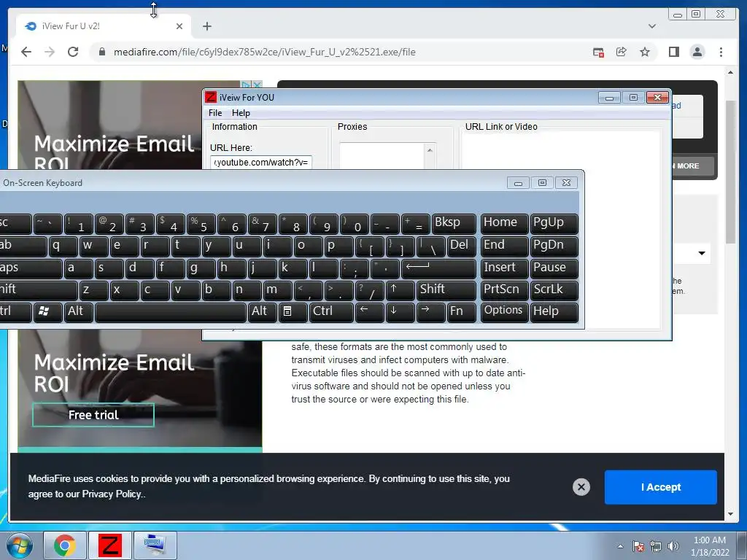This screenshot has height=560, width=747.
Task: Open a new Chrome tab
Action: pyautogui.click(x=206, y=26)
